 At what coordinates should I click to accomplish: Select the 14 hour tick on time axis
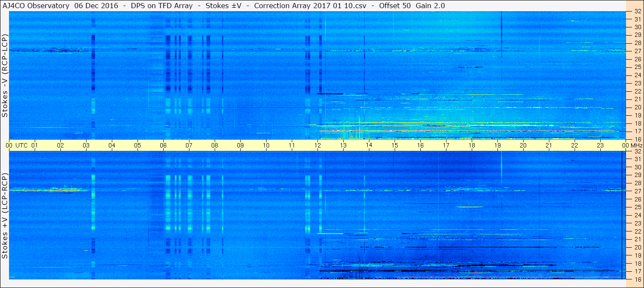point(369,145)
